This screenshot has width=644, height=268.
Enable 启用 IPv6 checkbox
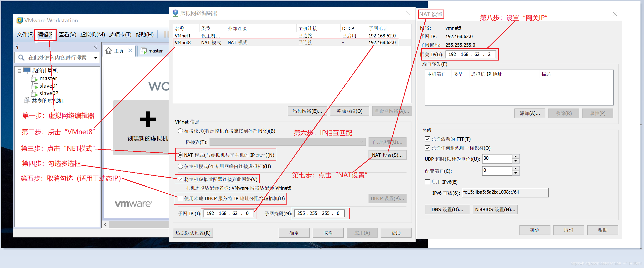pos(427,182)
